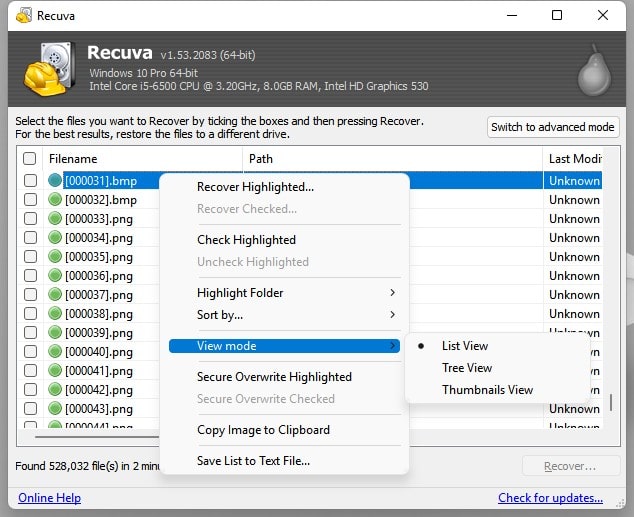Screen dimensions: 634x517
Task: Choose Recover Highlighted from context menu
Action: 255,187
